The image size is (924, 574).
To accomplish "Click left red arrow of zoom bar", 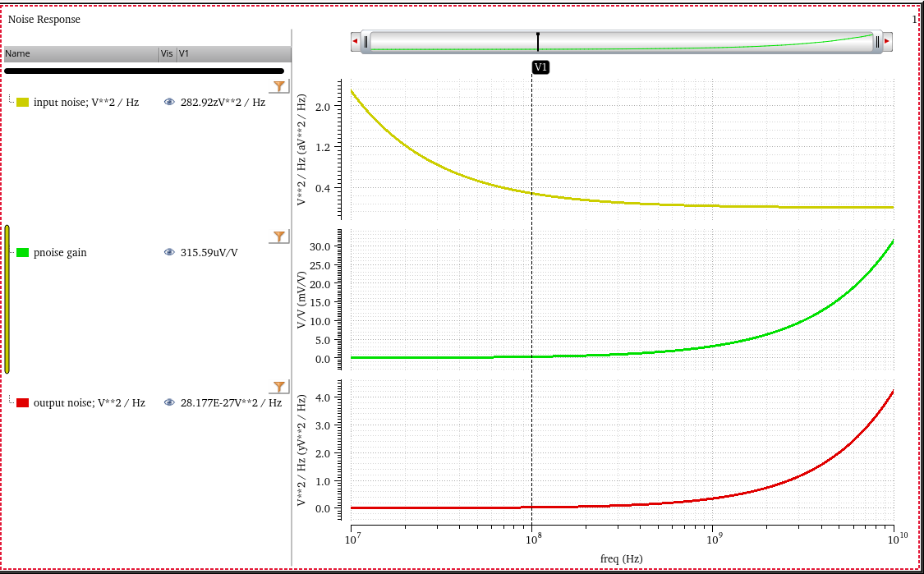I will (355, 41).
